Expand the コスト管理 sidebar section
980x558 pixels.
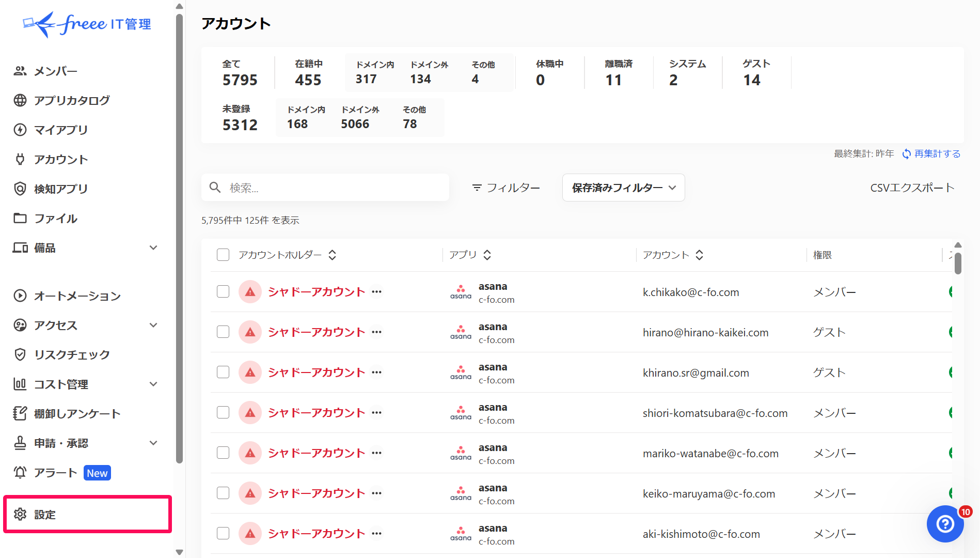coord(153,384)
